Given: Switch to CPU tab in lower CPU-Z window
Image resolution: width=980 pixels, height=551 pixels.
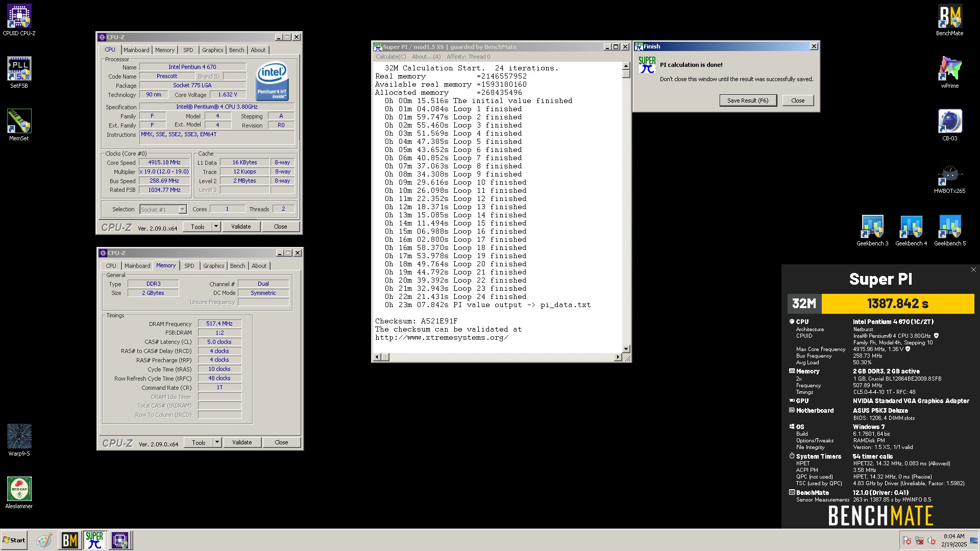Looking at the screenshot, I should (111, 266).
